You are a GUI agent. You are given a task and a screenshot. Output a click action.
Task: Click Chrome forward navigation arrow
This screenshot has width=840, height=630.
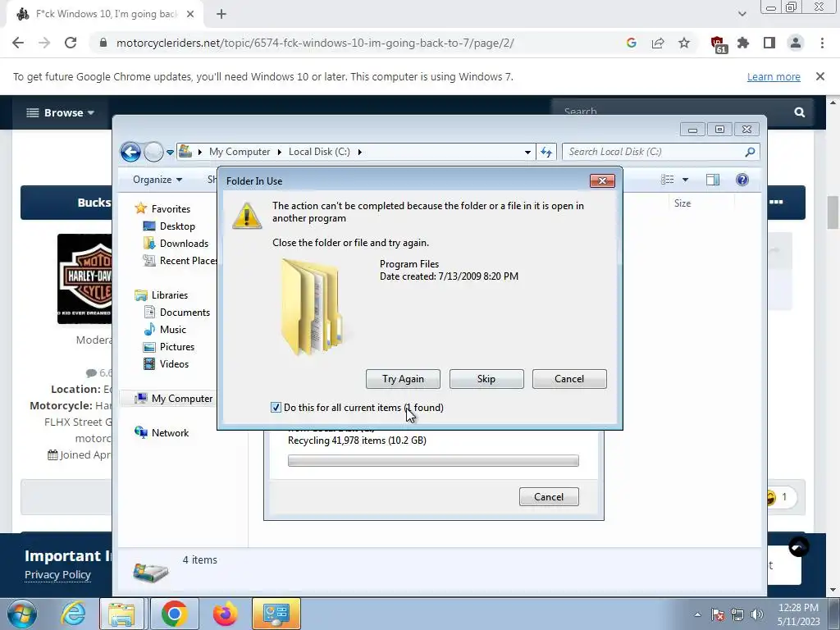(x=44, y=43)
